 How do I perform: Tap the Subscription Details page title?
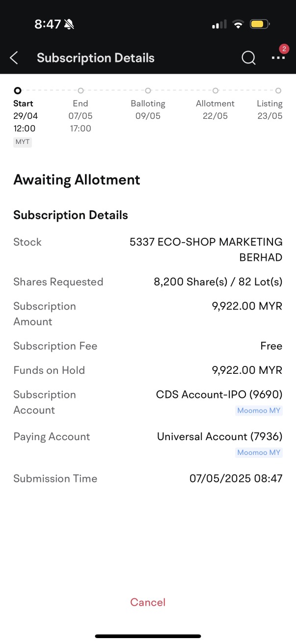coord(96,58)
